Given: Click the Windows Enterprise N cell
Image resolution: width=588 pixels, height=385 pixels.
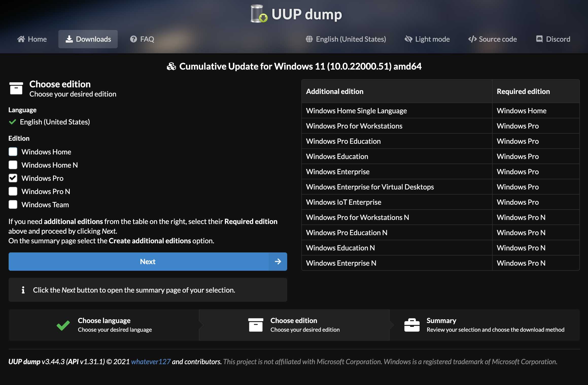Looking at the screenshot, I should (397, 263).
